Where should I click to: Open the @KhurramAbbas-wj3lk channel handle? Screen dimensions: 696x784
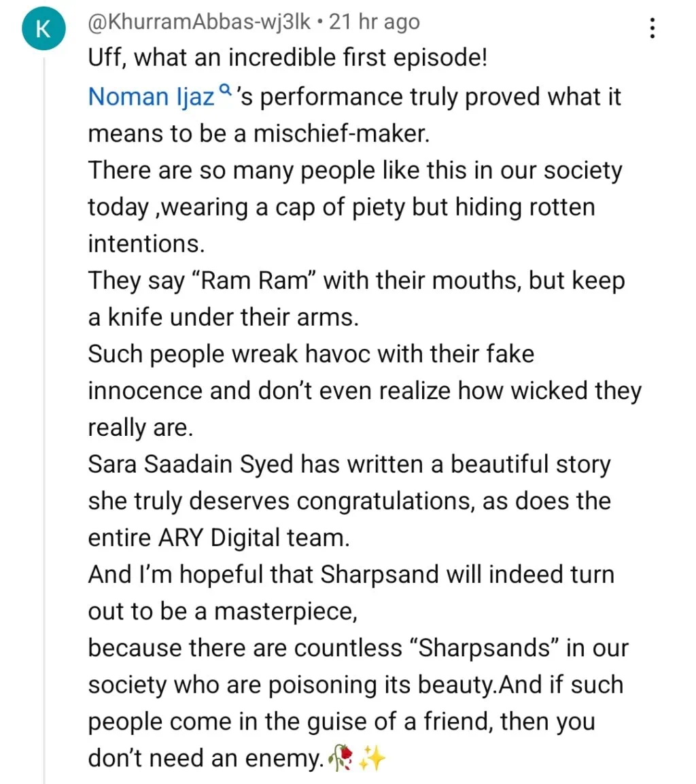pyautogui.click(x=199, y=22)
